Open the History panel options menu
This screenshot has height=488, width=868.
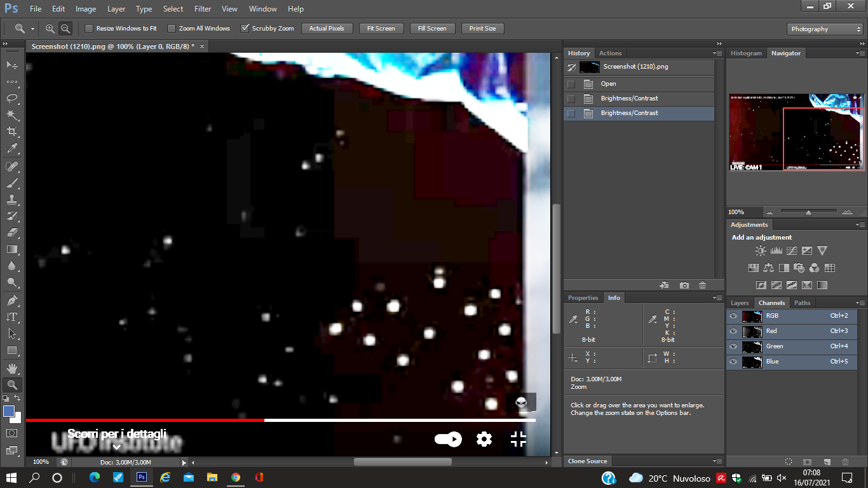[x=717, y=53]
